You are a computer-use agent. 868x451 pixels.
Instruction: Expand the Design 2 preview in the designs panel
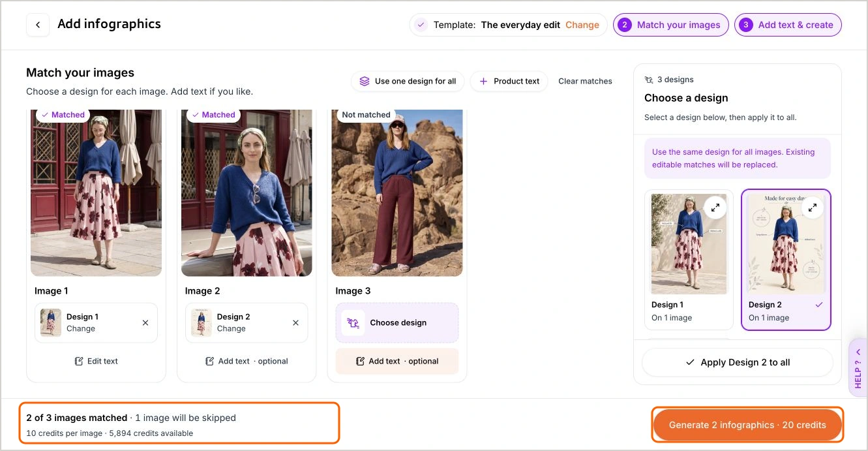813,208
